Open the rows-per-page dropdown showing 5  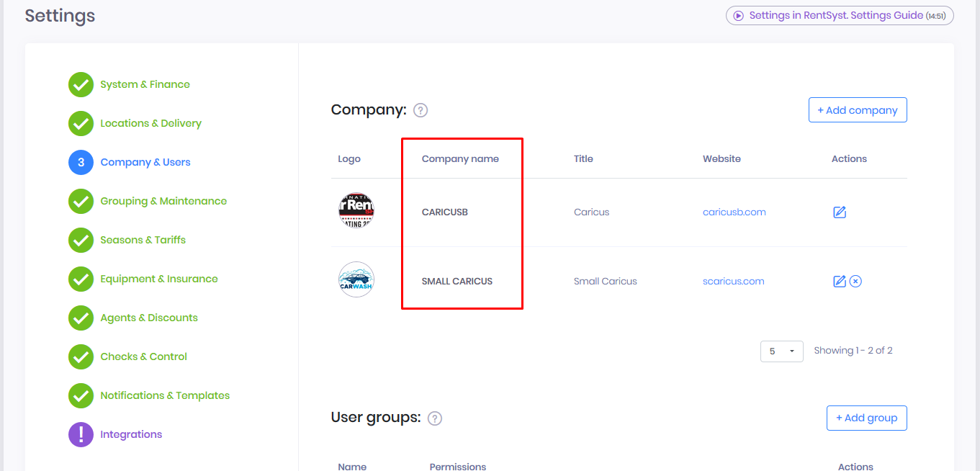click(x=782, y=351)
